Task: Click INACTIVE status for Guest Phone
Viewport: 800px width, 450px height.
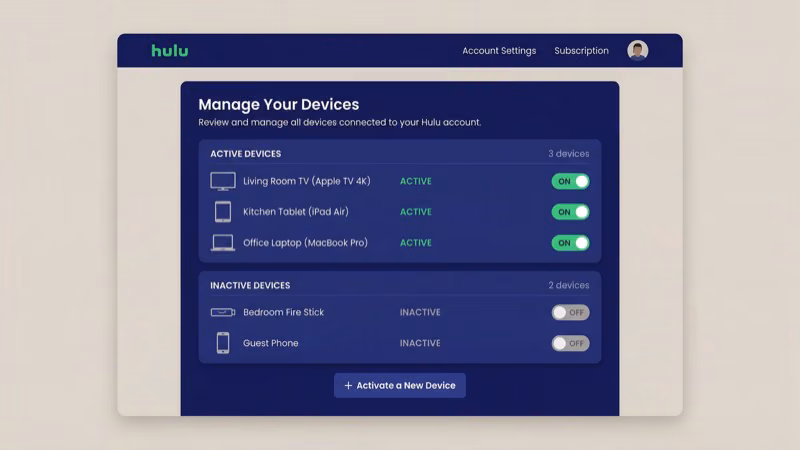Action: 420,343
